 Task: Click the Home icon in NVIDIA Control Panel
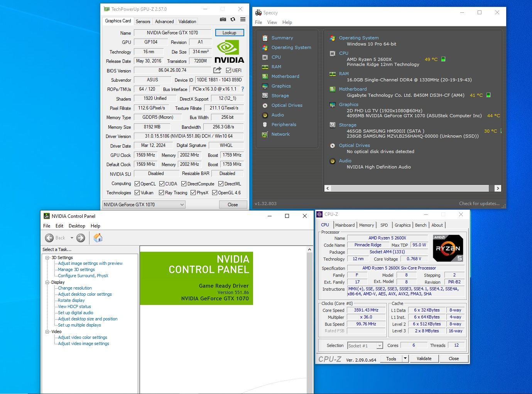(x=98, y=238)
